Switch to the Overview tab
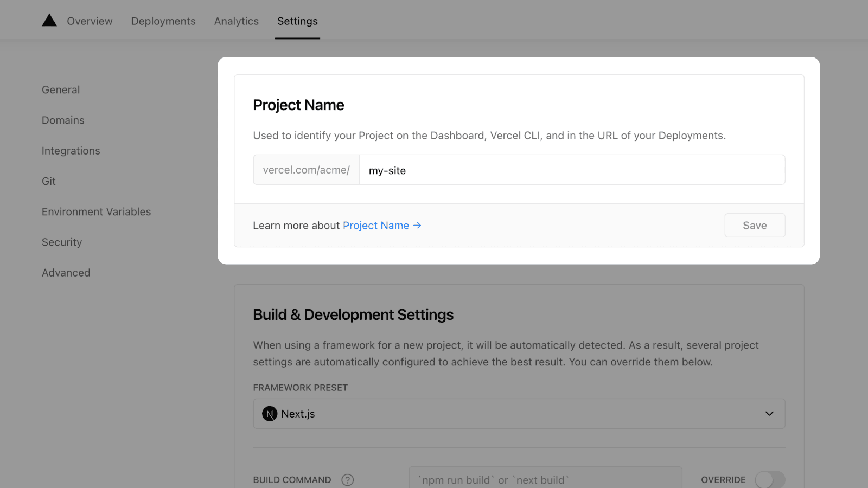The height and width of the screenshot is (488, 868). (90, 21)
